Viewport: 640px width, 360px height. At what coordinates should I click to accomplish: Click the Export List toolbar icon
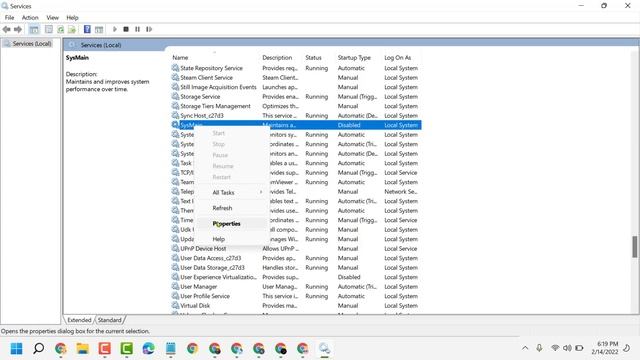pyautogui.click(x=72, y=29)
